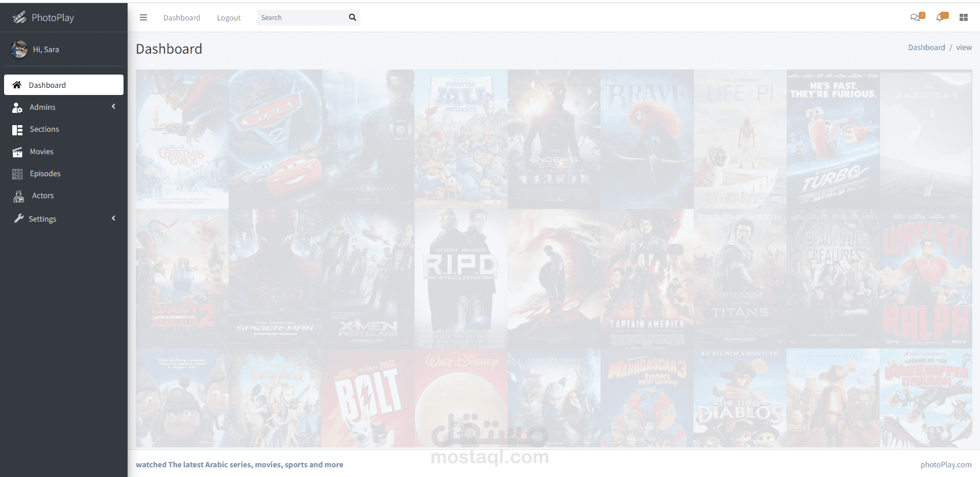Open the Hi, Sara profile link

pos(46,50)
